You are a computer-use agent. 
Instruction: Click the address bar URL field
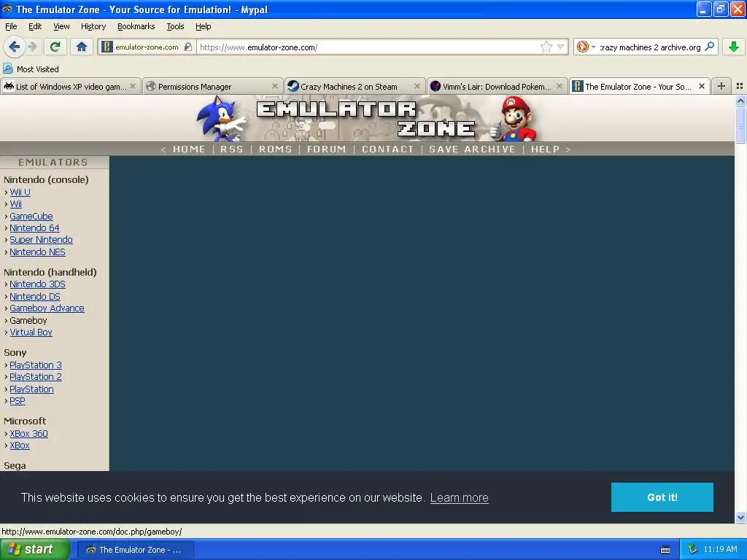point(369,47)
